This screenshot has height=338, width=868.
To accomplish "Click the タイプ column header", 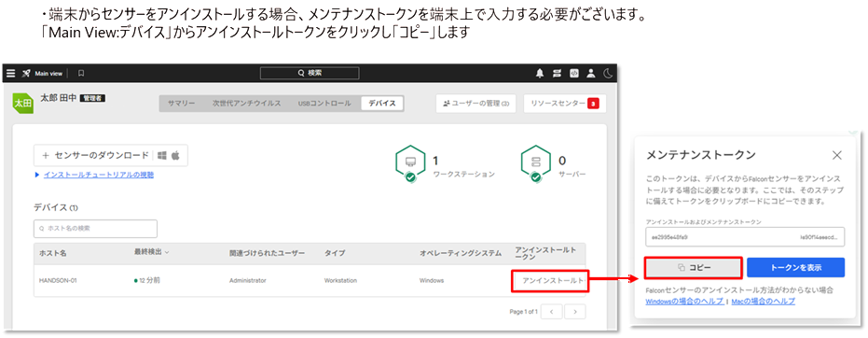I will coord(335,253).
